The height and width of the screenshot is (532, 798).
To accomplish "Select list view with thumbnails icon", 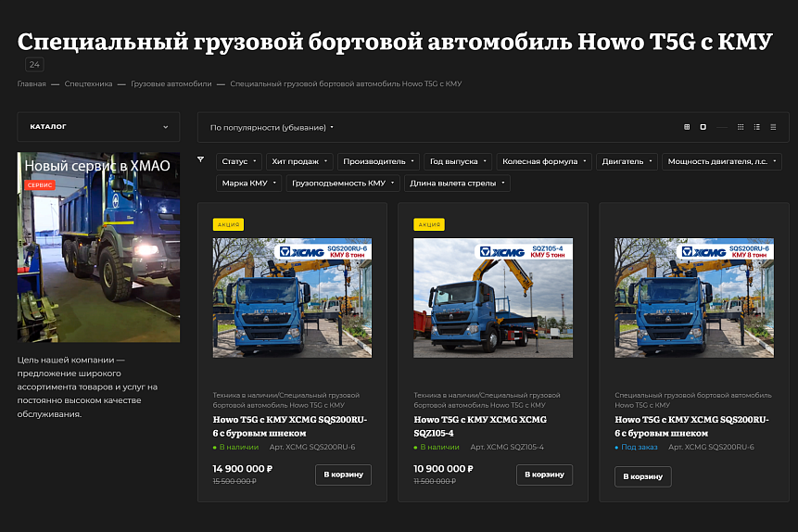I will click(x=757, y=127).
